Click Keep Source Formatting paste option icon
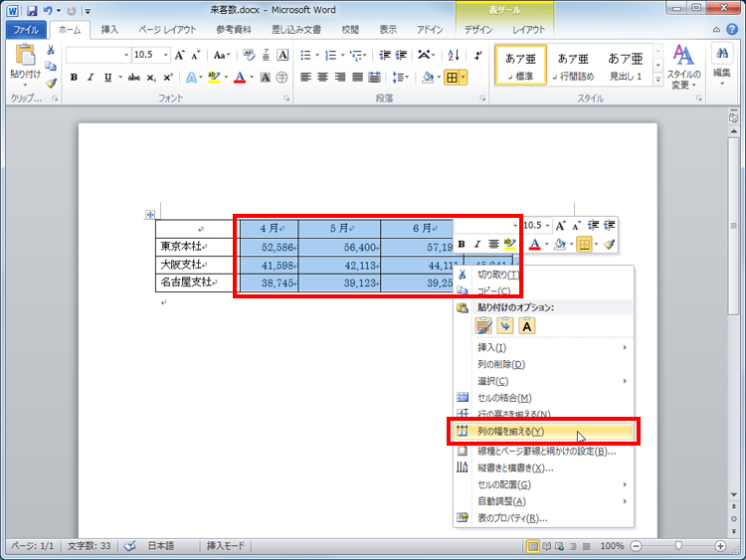This screenshot has width=746, height=560. pyautogui.click(x=483, y=326)
